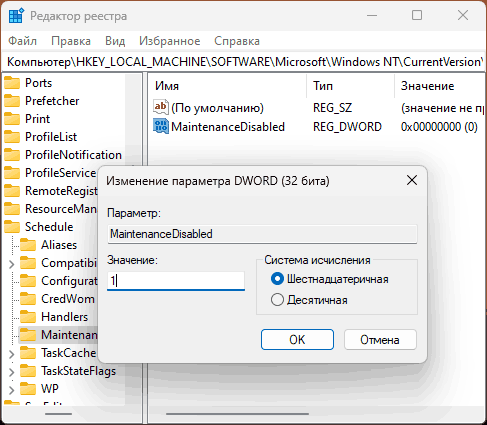This screenshot has height=425, width=487.
Task: Click the Schedule folder icon
Action: pos(12,227)
